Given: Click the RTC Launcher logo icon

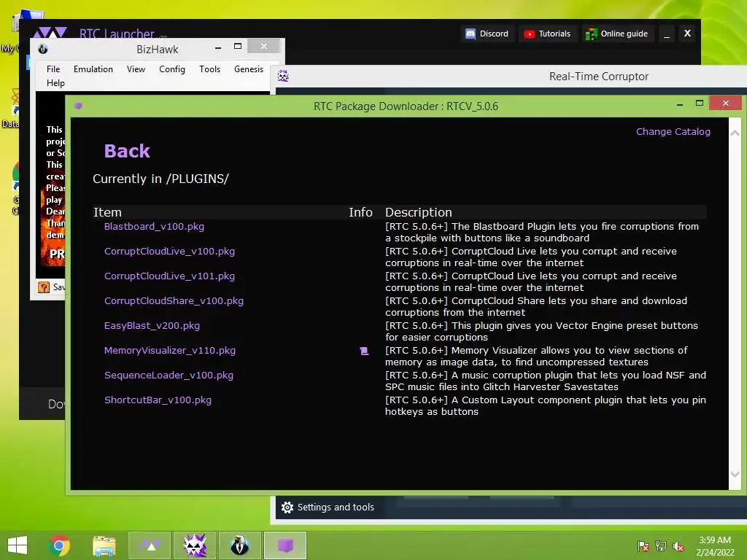Looking at the screenshot, I should click(50, 32).
